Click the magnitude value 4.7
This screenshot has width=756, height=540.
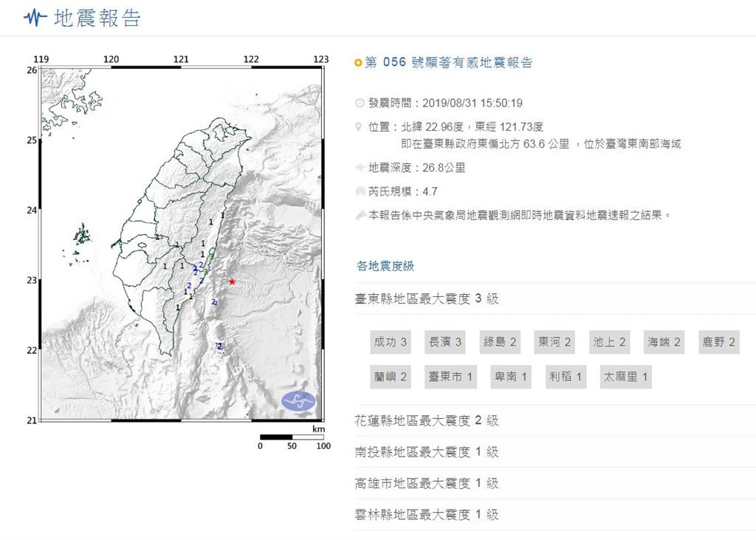pyautogui.click(x=430, y=191)
